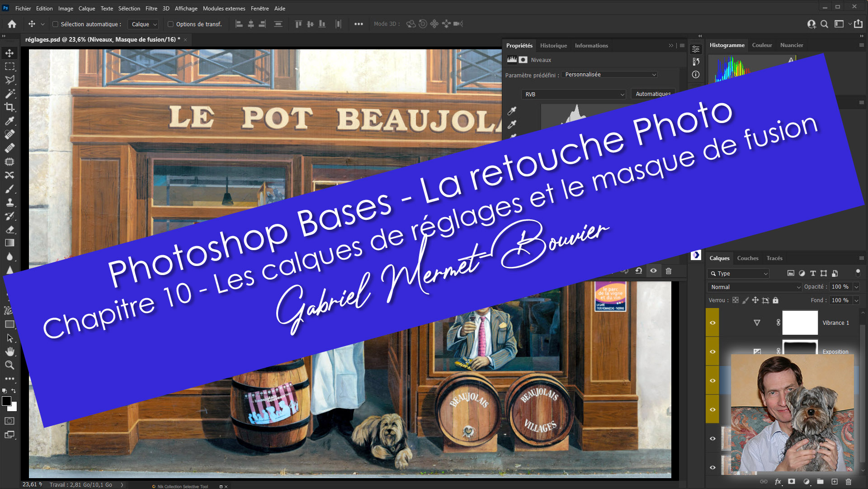Viewport: 868px width, 489px height.
Task: Select the Crop tool
Action: 9,107
